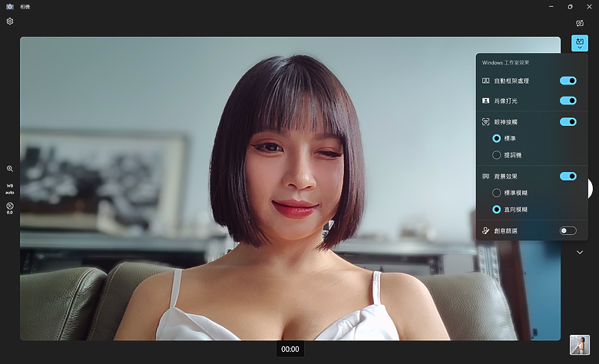
Task: Click the down chevron below the effects panel
Action: (x=580, y=253)
